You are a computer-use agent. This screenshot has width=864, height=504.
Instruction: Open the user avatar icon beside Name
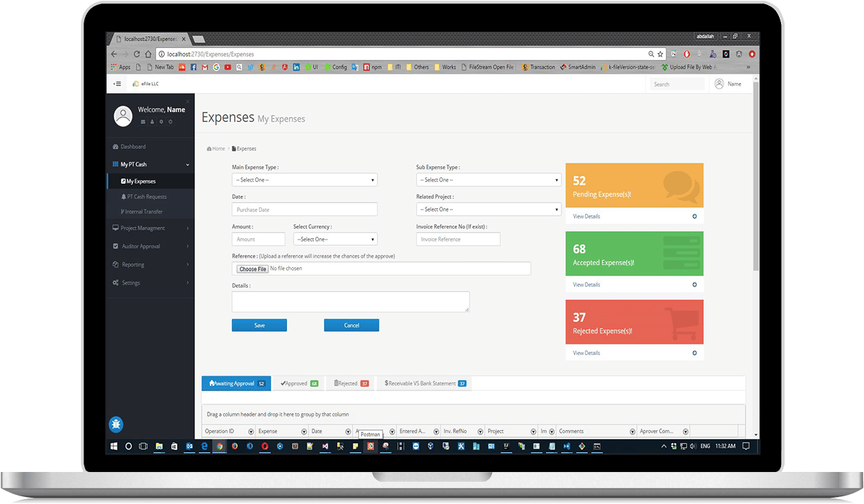[719, 84]
